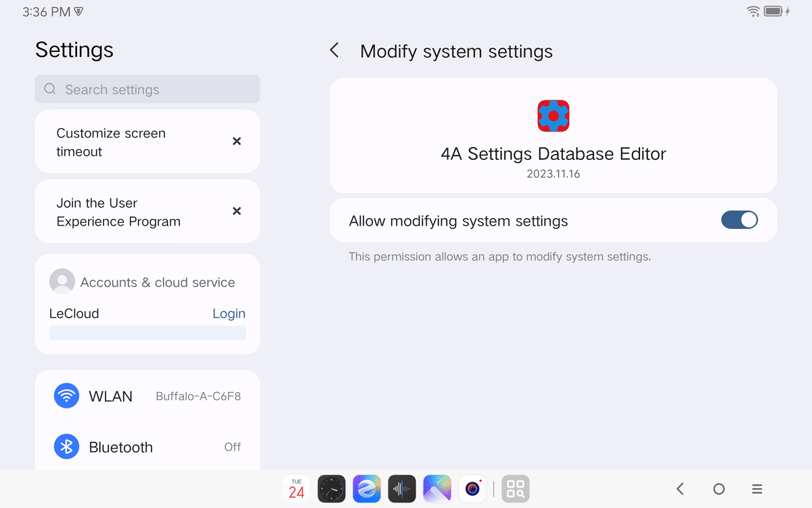
Task: Open the Calendar app in the dock
Action: tap(296, 488)
